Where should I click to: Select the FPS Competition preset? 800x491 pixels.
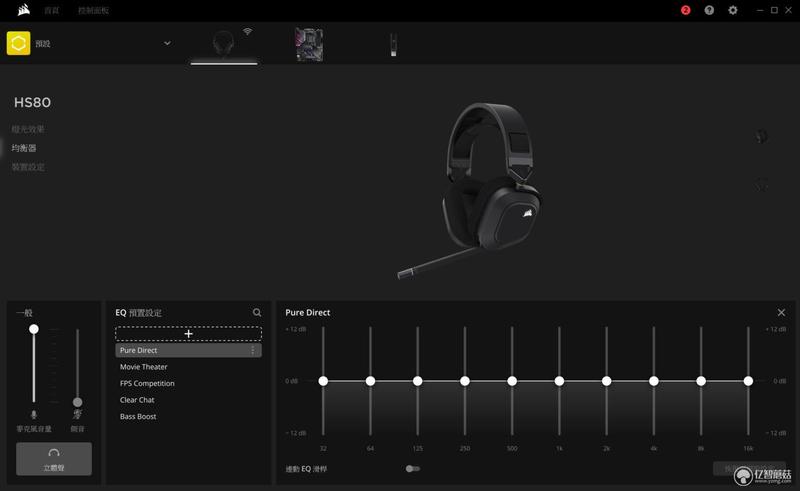click(x=147, y=383)
